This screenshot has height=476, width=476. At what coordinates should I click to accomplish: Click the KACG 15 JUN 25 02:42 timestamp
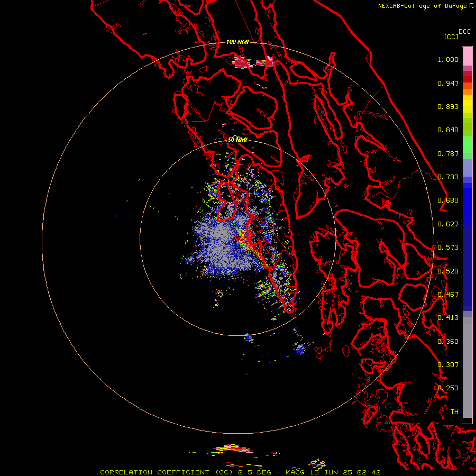pos(333,472)
